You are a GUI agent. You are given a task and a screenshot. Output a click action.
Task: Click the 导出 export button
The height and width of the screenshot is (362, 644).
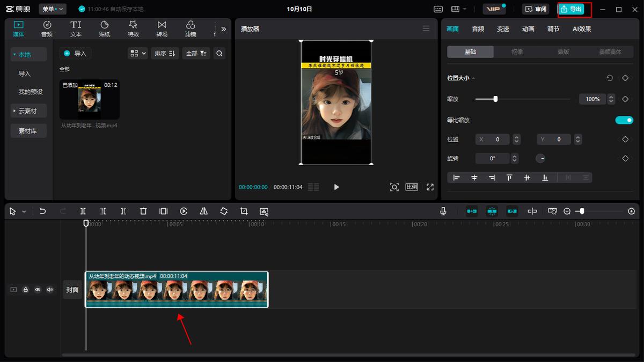point(571,9)
